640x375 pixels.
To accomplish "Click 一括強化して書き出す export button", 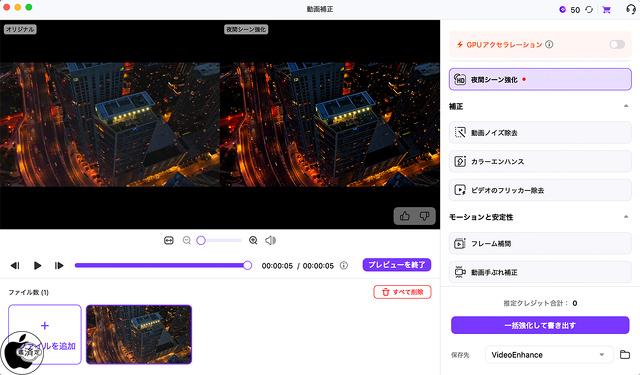I will point(540,325).
